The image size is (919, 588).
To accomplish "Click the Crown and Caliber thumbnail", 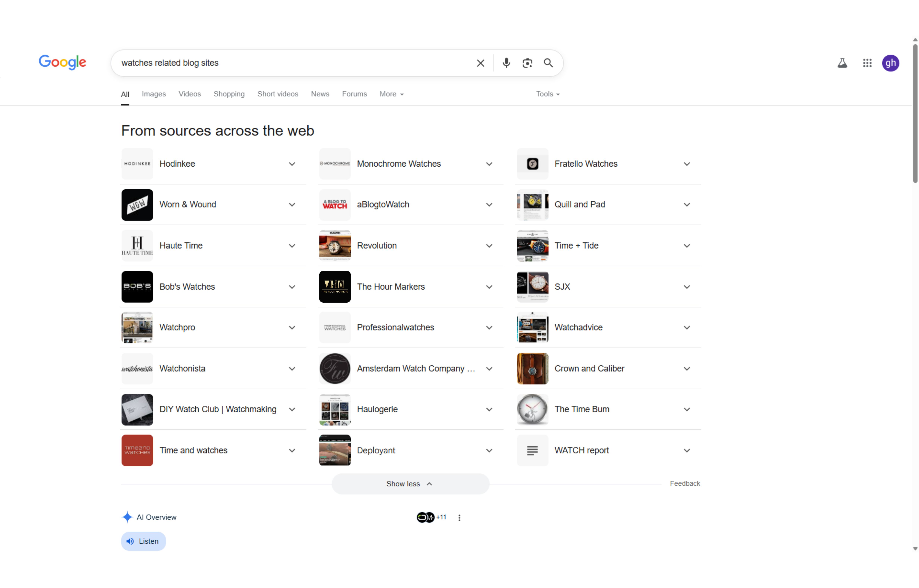I will pyautogui.click(x=532, y=368).
